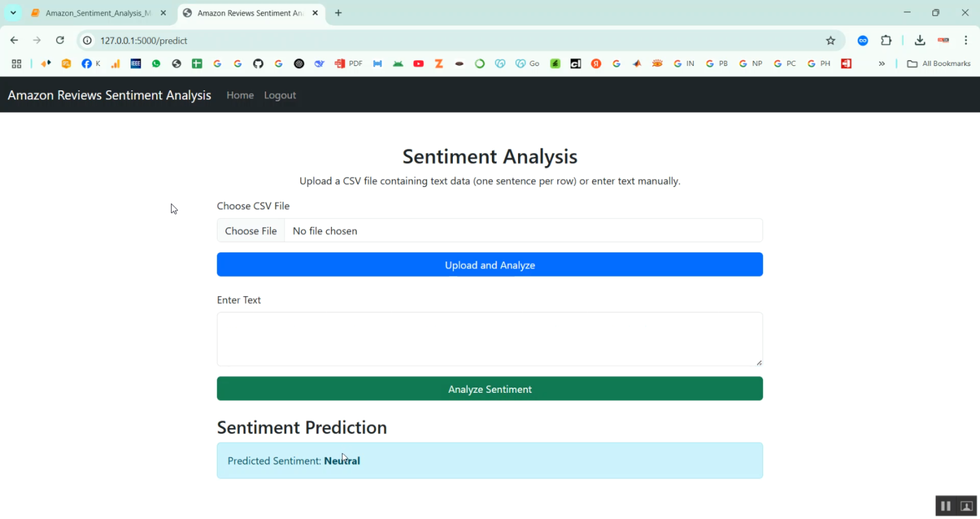Switch to the Amazon_Sentiment_Analysis tab
980x519 pixels.
pyautogui.click(x=95, y=12)
